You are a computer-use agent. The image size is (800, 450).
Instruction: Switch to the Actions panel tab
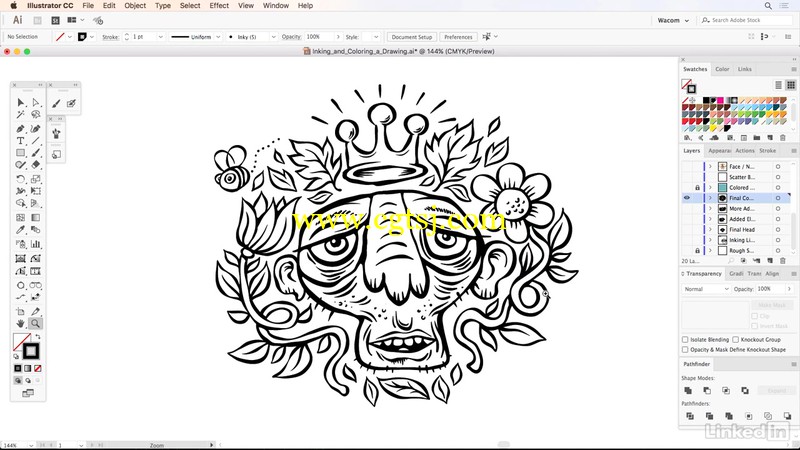pyautogui.click(x=744, y=151)
